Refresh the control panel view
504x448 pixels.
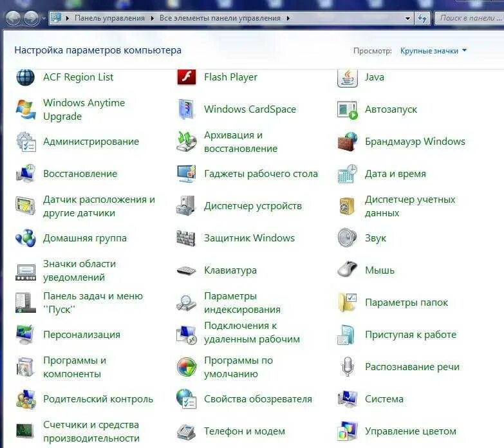pos(422,18)
